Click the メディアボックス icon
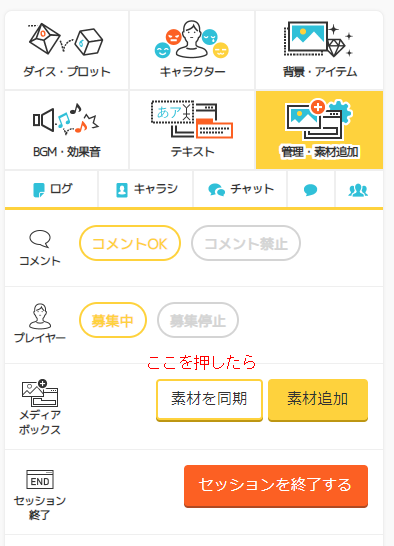The width and height of the screenshot is (394, 546). 40,393
